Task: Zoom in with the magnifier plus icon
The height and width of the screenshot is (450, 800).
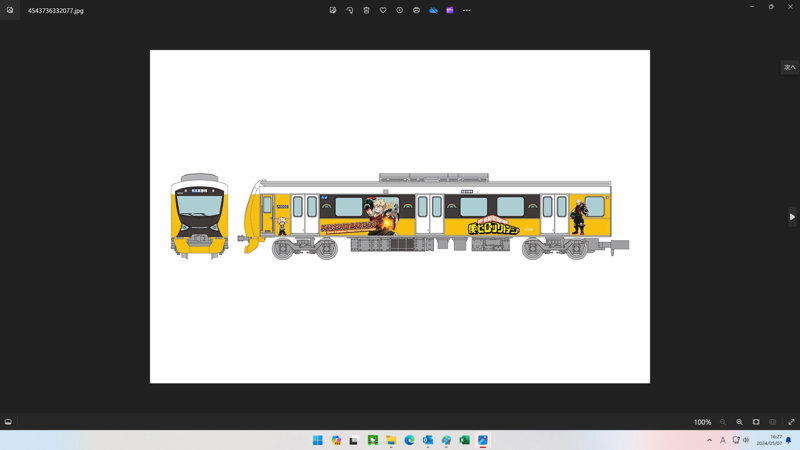Action: coord(739,422)
